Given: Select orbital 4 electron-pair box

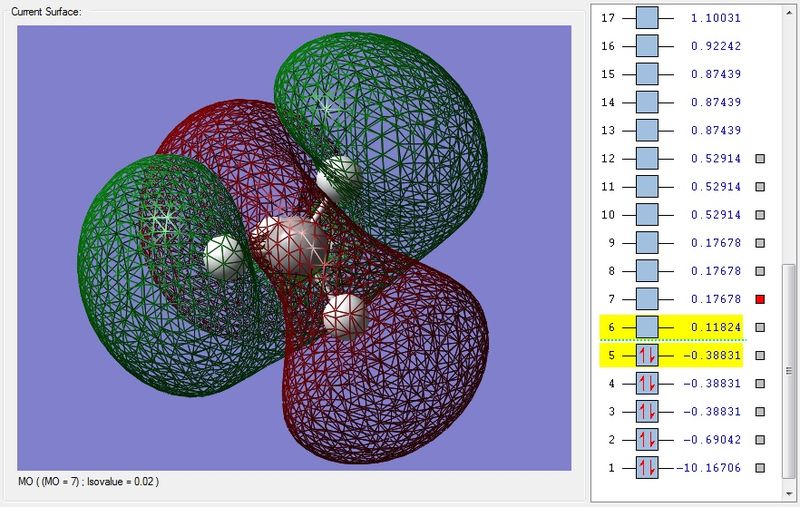Looking at the screenshot, I should pos(647,383).
